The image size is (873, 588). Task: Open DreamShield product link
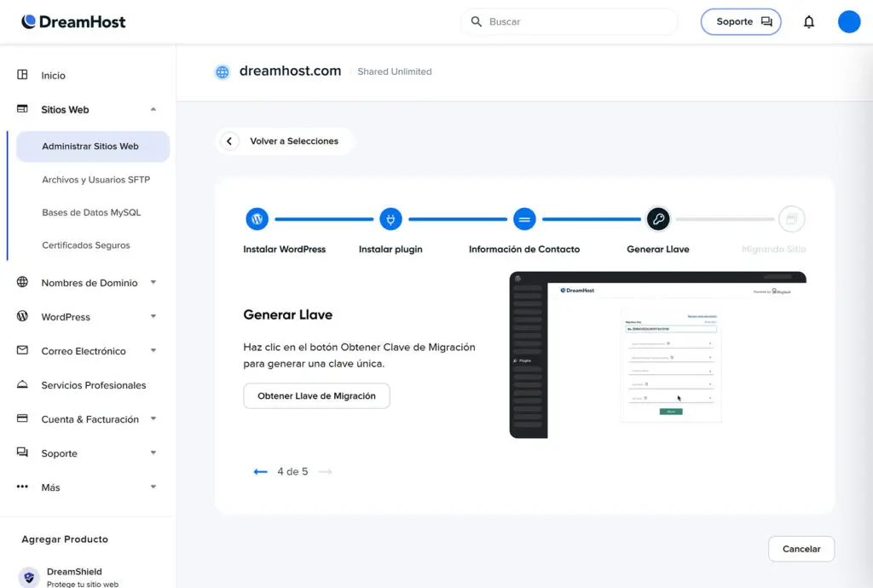[74, 572]
